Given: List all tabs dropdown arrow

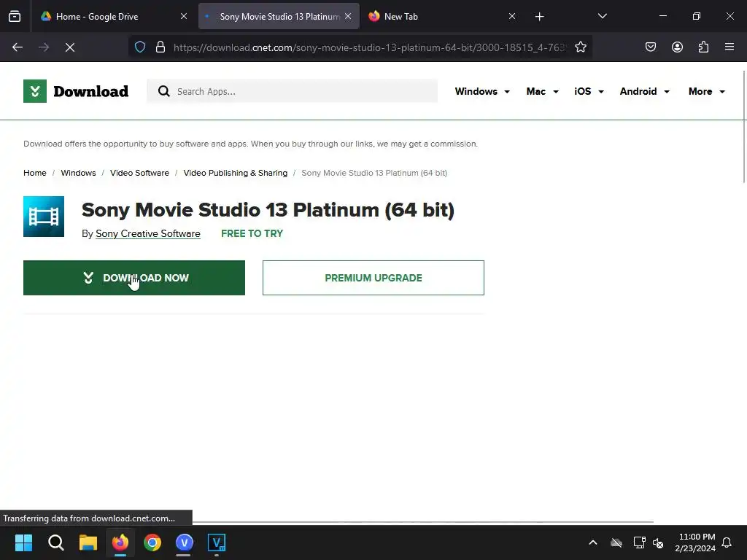Looking at the screenshot, I should click(602, 16).
